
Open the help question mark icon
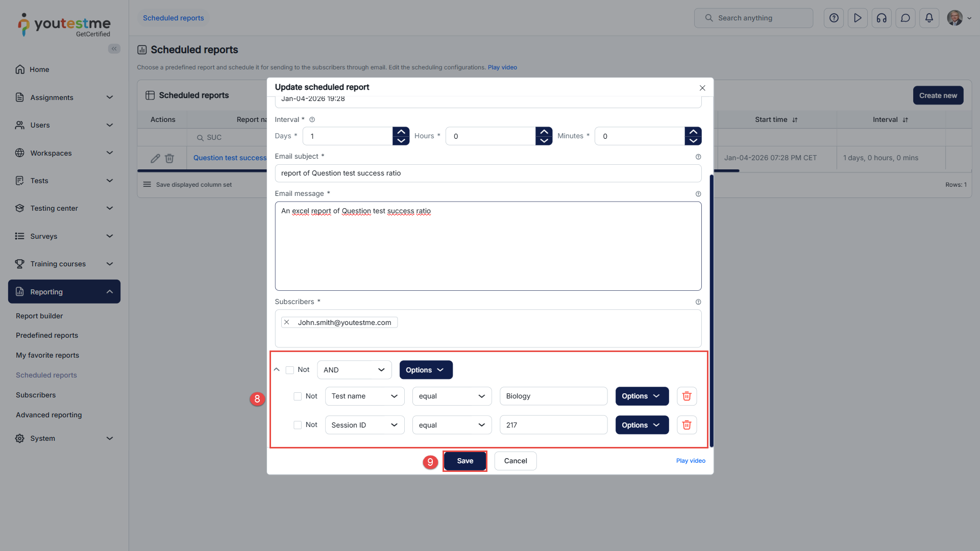(x=834, y=18)
